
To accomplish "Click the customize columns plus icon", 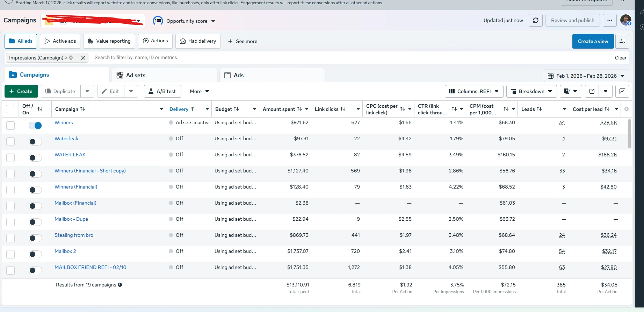I will [x=627, y=109].
